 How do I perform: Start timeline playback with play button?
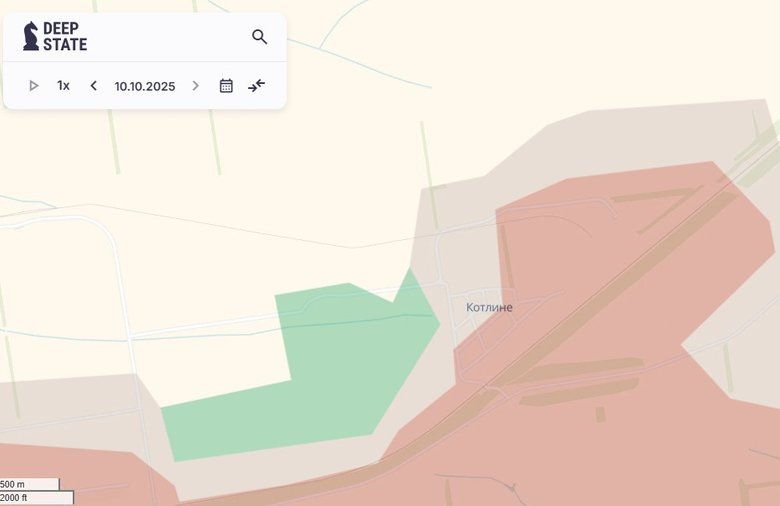pyautogui.click(x=34, y=86)
